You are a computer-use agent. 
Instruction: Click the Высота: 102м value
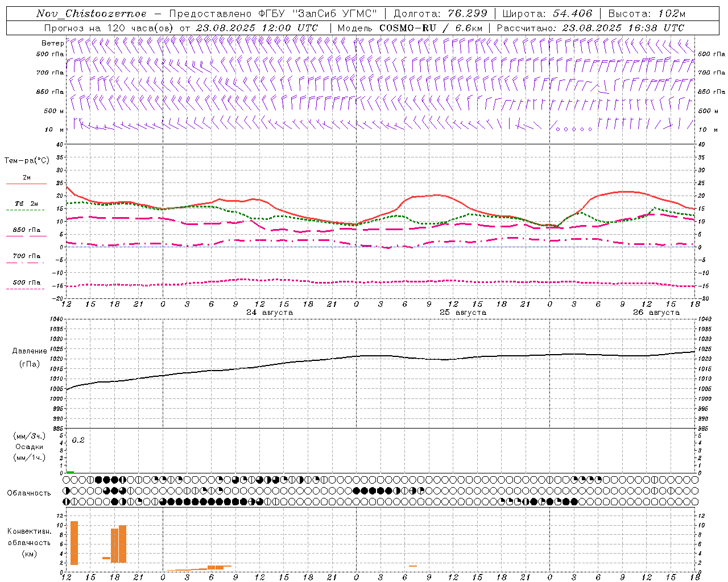tap(647, 14)
